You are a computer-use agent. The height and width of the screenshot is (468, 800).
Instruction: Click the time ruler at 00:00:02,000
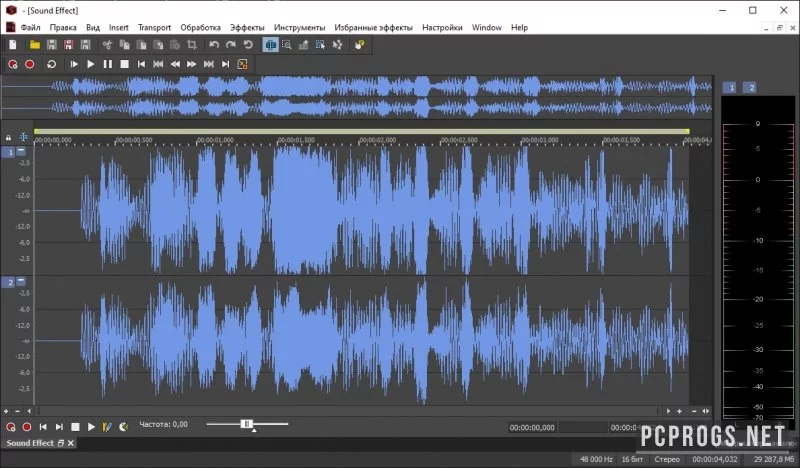(x=377, y=140)
